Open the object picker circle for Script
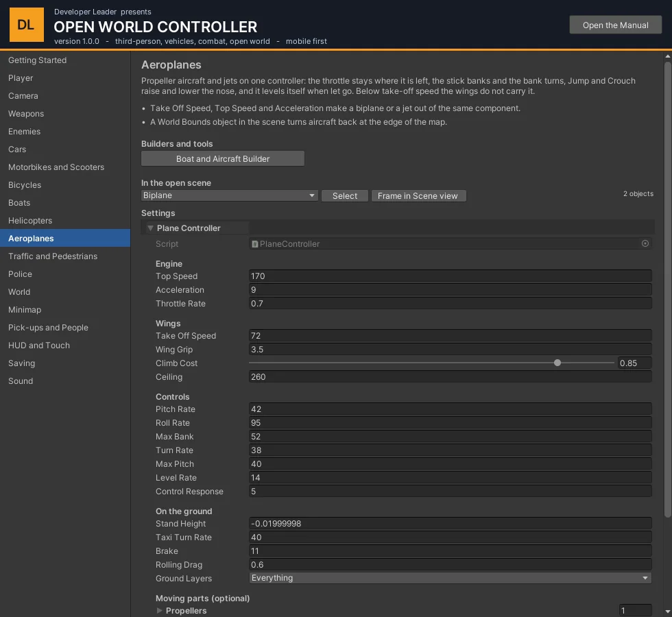This screenshot has width=672, height=617. click(x=645, y=243)
